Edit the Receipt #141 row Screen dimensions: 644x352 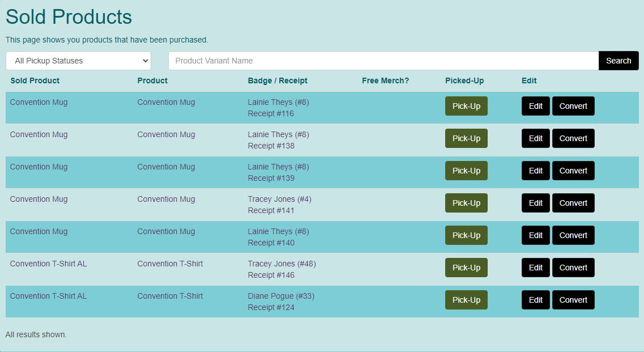tap(536, 203)
